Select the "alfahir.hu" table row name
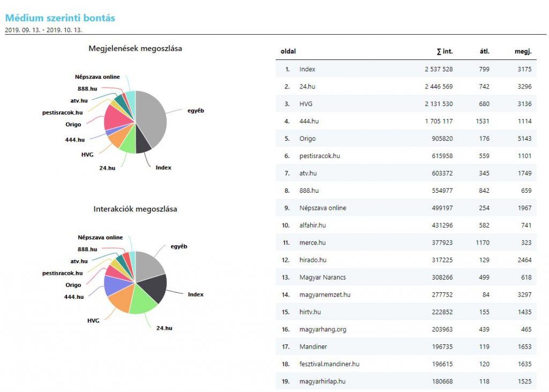Viewport: 549px width, 392px height. tap(313, 225)
